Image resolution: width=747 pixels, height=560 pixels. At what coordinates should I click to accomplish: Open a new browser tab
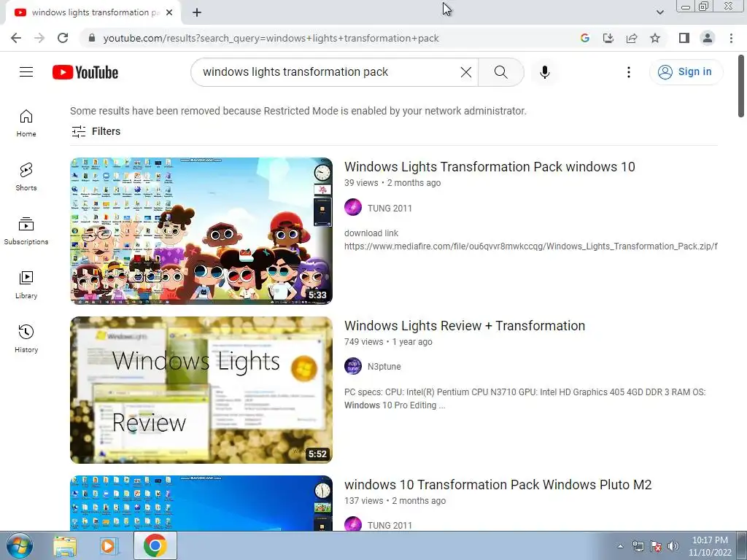point(197,12)
